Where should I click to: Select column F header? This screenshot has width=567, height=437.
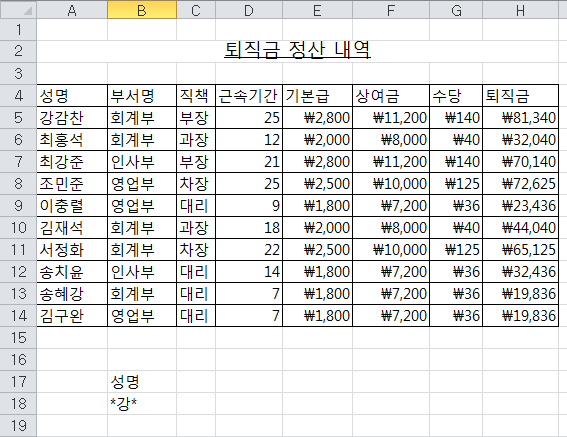pos(391,9)
